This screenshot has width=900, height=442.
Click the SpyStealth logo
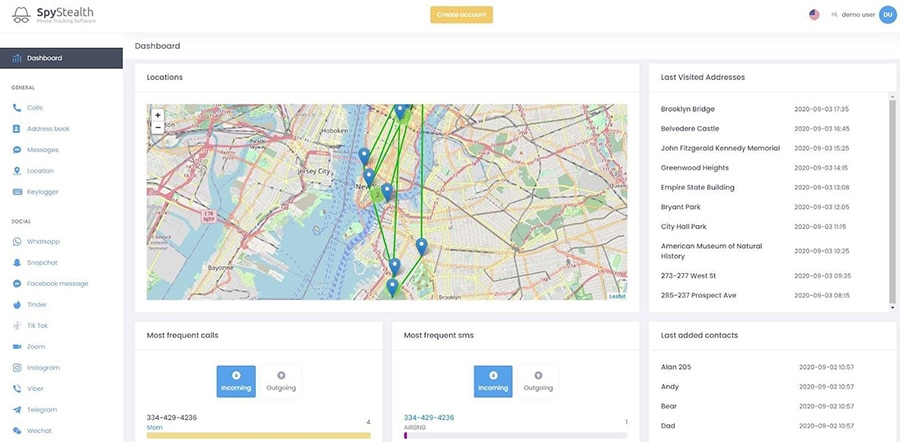[53, 14]
